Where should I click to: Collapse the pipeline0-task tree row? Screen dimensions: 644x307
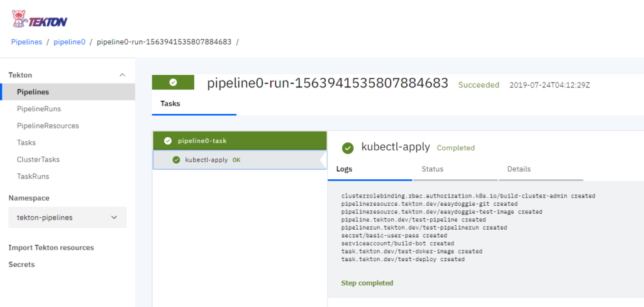[x=240, y=141]
